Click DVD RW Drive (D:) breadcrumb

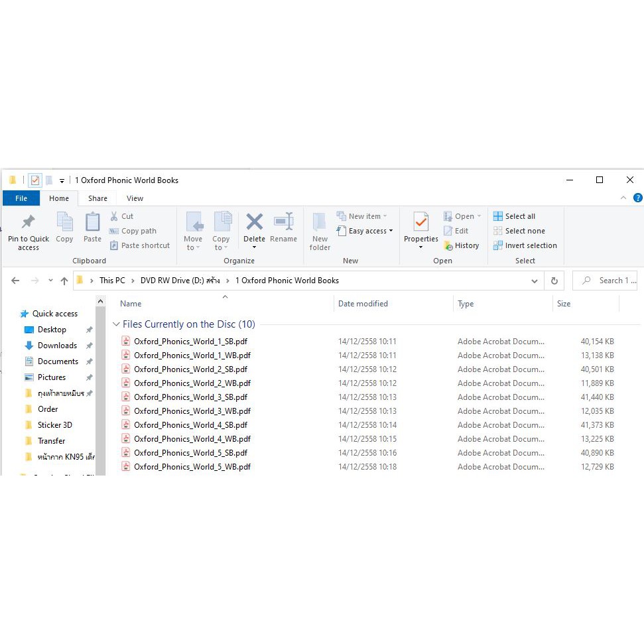click(180, 281)
